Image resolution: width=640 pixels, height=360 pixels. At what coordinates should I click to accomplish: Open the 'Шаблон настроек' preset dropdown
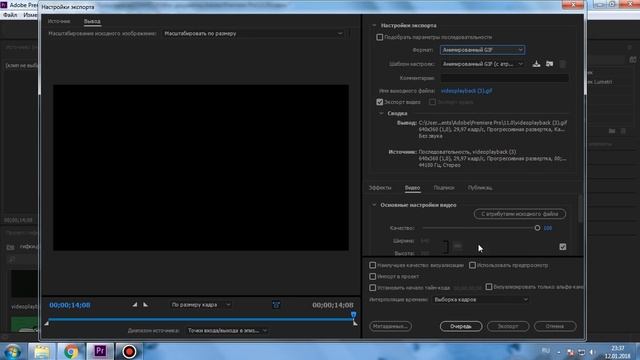482,64
